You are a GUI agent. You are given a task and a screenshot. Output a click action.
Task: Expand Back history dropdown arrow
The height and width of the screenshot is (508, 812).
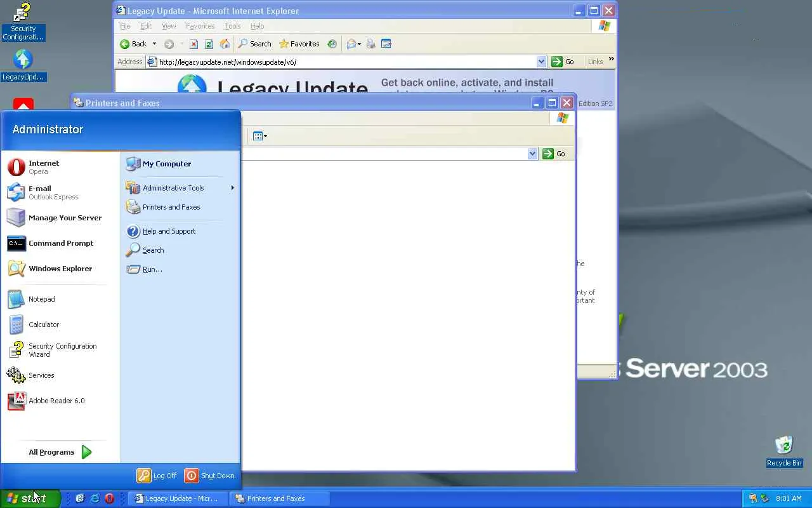(154, 44)
